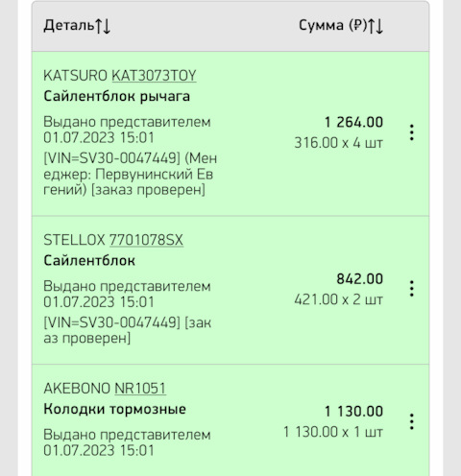Select the 316.00 x 4 шт quantity

coord(339,143)
